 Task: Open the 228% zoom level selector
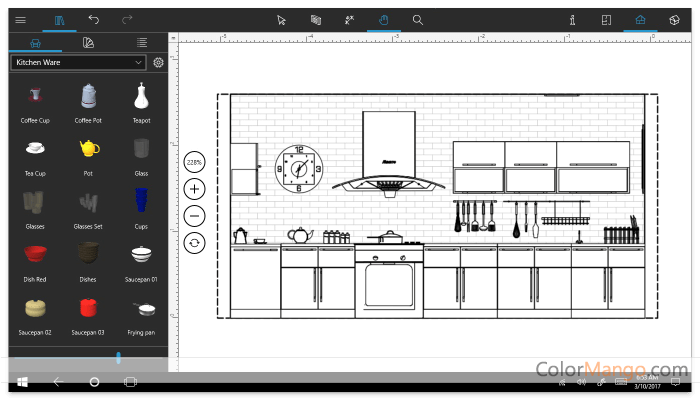click(194, 161)
